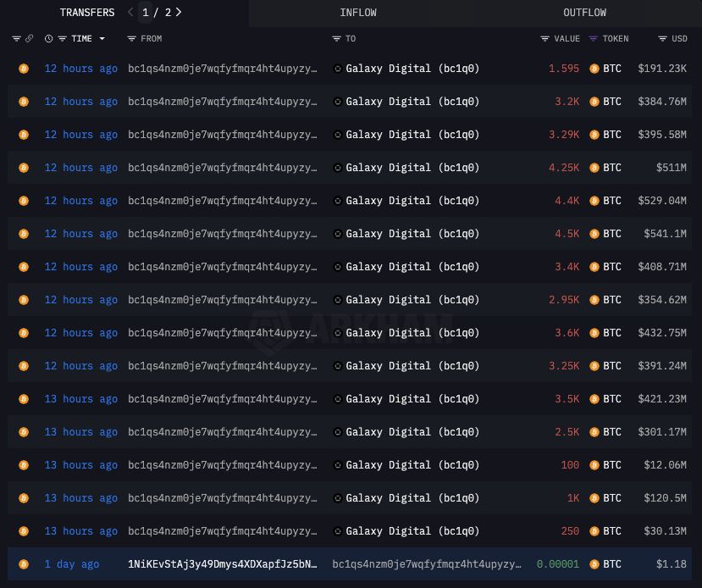The image size is (702, 588).
Task: Click the 0.00001 value cell
Action: tap(558, 564)
